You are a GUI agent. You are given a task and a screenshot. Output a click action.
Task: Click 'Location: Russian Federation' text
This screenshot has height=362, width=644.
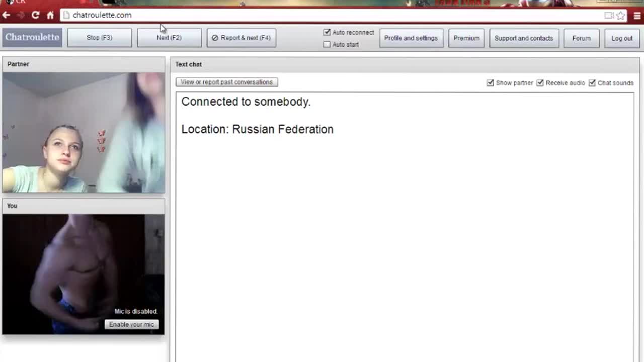click(x=258, y=129)
